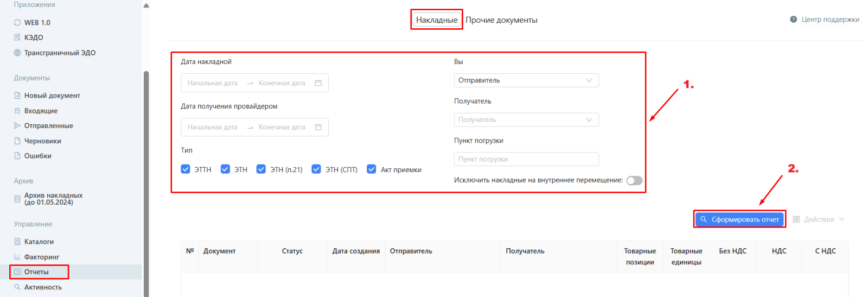Click the Центр поддержки help icon

793,20
